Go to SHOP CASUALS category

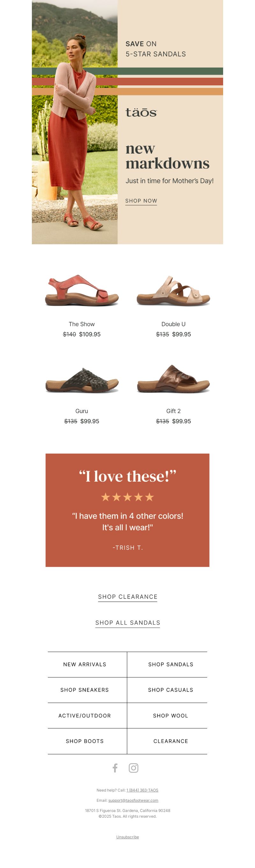(171, 690)
